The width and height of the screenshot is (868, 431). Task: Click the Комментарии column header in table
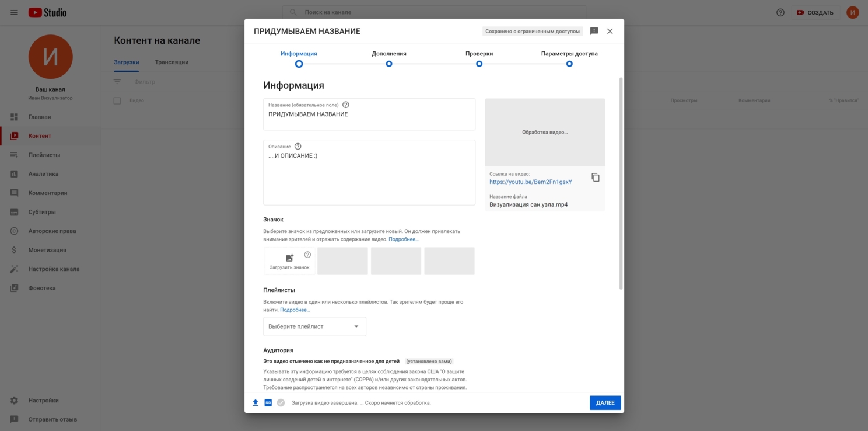[x=754, y=100]
